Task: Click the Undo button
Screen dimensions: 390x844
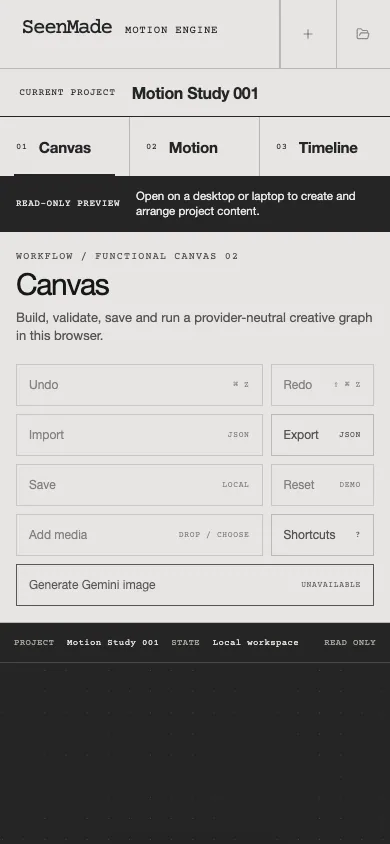Action: point(139,385)
